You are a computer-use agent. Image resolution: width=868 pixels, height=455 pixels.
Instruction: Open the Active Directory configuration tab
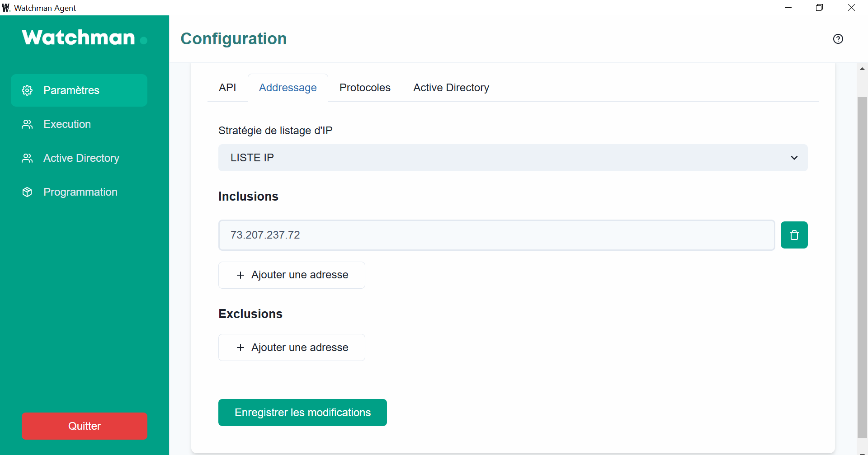pyautogui.click(x=451, y=88)
